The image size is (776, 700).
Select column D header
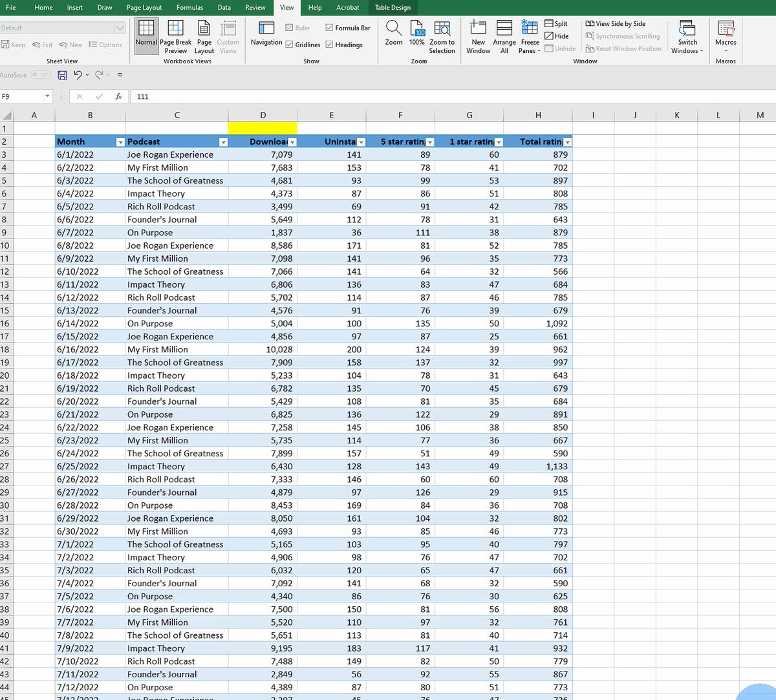[x=263, y=115]
